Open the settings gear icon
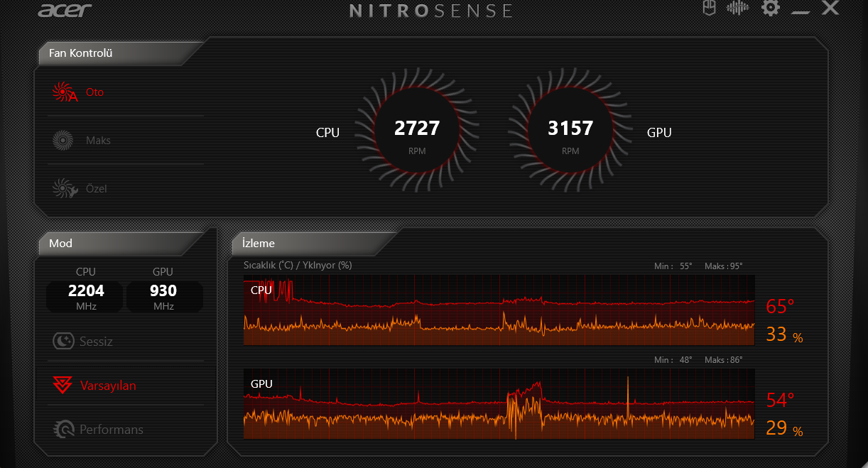This screenshot has width=868, height=468. (771, 8)
